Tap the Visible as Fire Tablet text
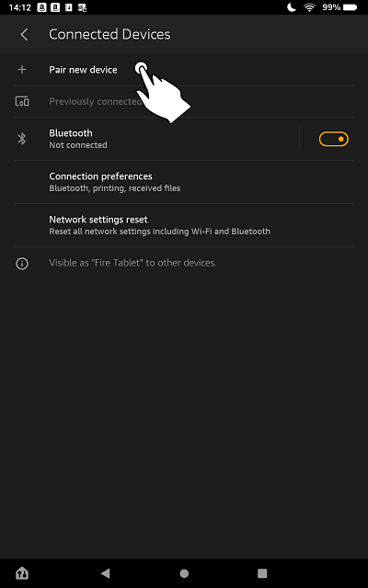 pyautogui.click(x=132, y=263)
